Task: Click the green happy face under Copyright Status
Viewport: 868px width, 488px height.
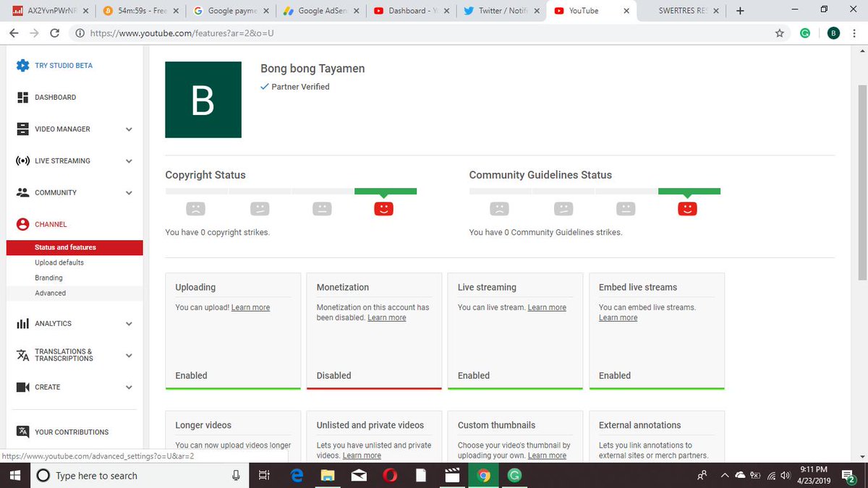Action: click(x=383, y=208)
